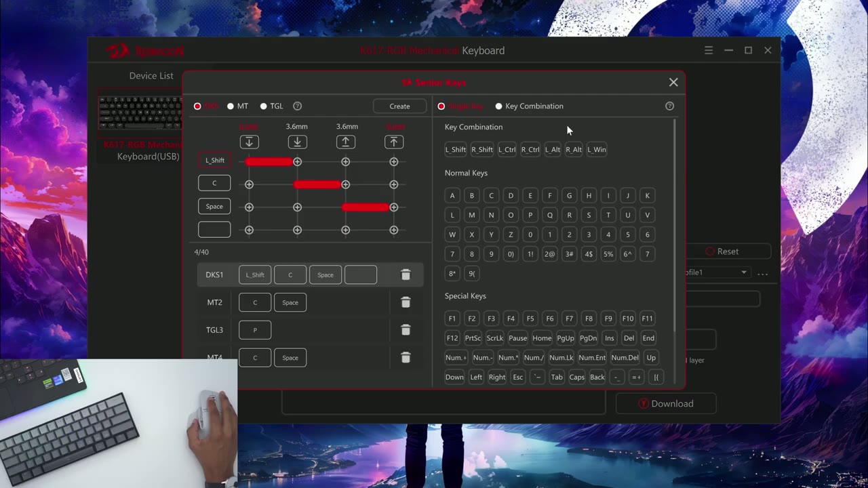Delete the MT2 entry with trash icon
Viewport: 868px width, 488px height.
(x=406, y=302)
